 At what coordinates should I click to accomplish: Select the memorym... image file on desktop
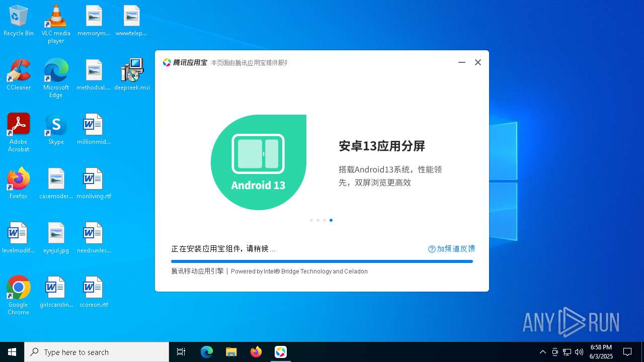(x=94, y=21)
